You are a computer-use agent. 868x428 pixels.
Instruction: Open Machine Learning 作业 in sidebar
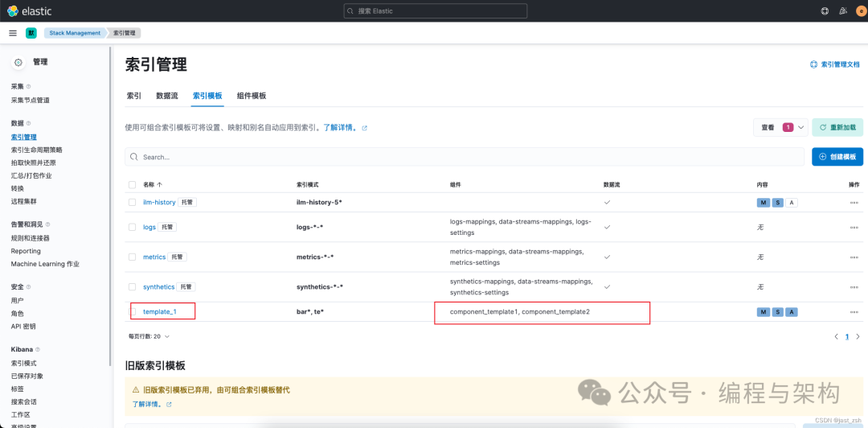click(x=45, y=264)
